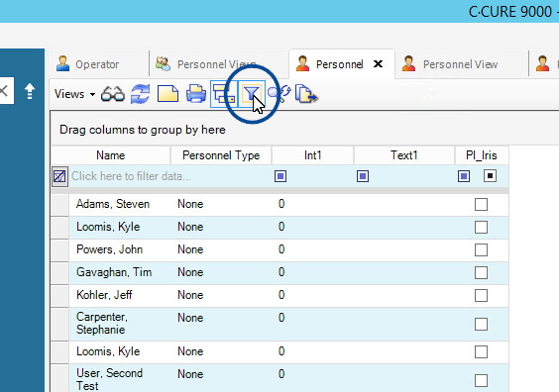Select the Powers, John row
The image size is (559, 392).
(279, 249)
